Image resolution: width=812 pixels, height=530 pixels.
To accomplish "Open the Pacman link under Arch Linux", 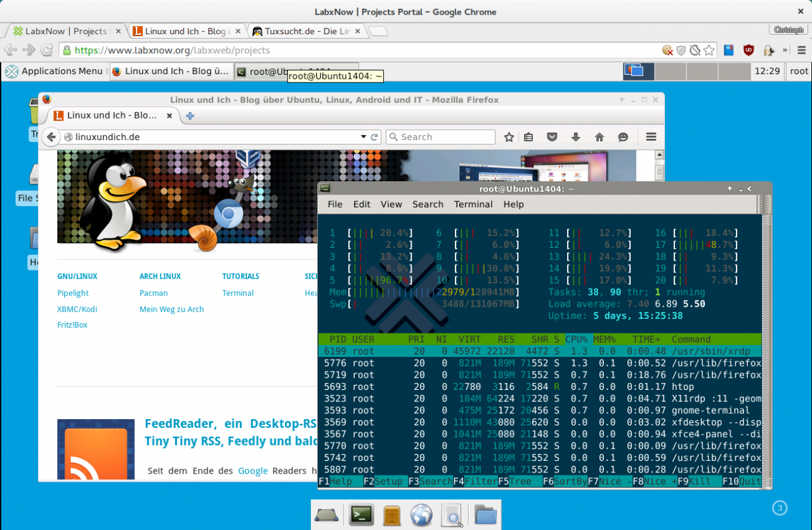I will 154,293.
